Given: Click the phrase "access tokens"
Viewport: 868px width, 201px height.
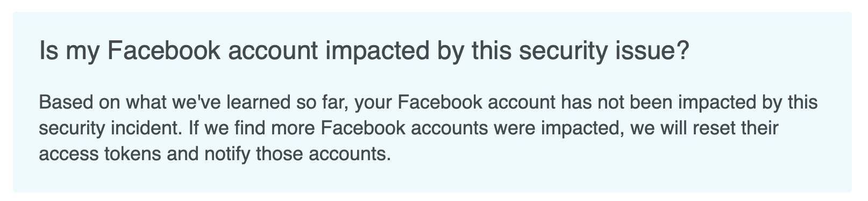Looking at the screenshot, I should [x=100, y=154].
